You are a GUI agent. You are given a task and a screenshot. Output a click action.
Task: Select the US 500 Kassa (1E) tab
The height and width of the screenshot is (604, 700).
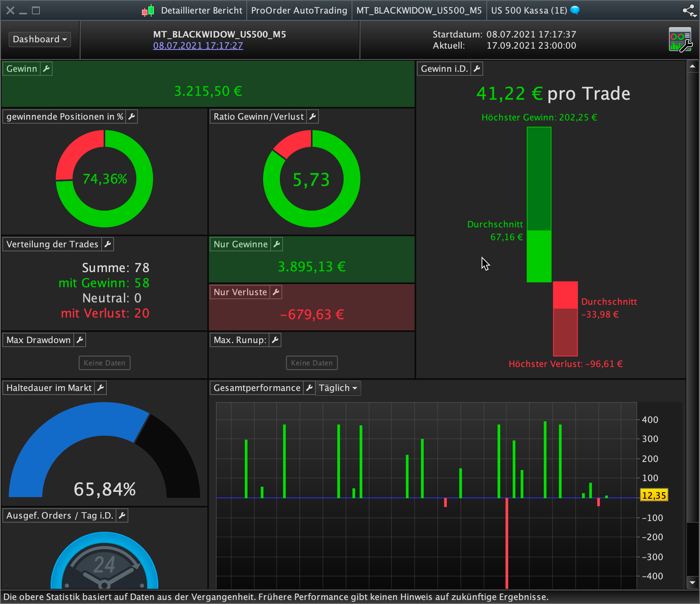pos(529,10)
